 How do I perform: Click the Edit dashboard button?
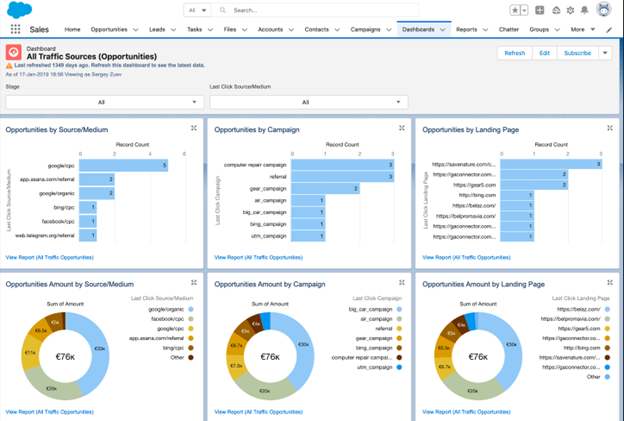[x=544, y=53]
